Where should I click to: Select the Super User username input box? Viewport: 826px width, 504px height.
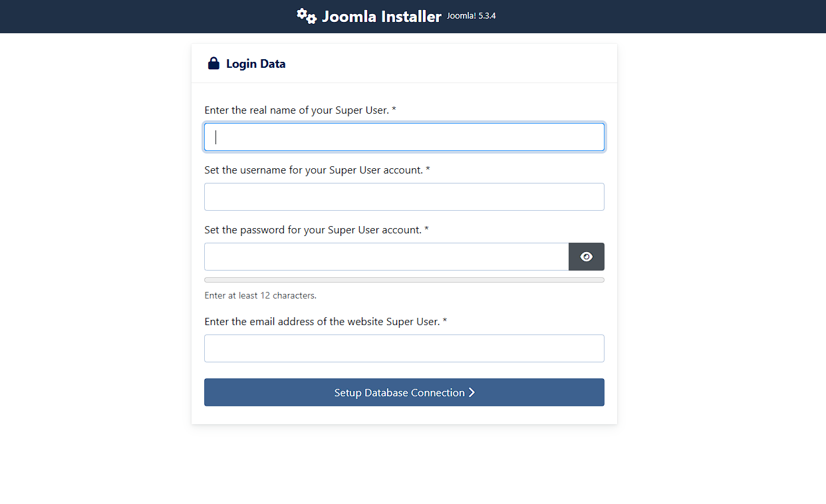click(404, 197)
